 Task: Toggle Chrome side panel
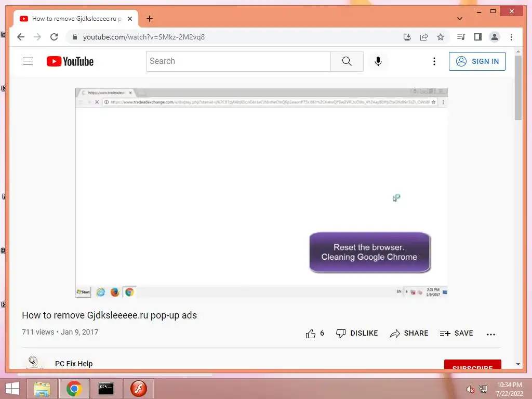[478, 37]
